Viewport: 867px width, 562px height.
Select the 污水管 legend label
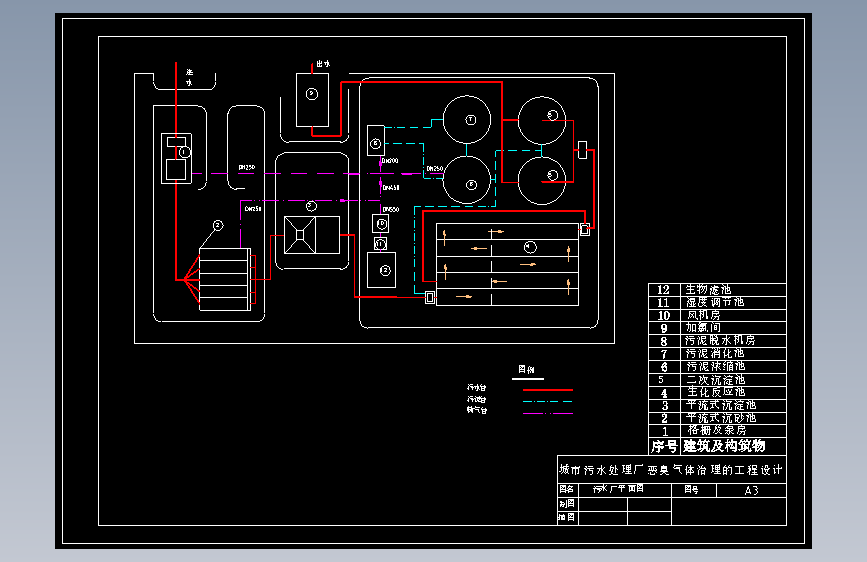[477, 388]
